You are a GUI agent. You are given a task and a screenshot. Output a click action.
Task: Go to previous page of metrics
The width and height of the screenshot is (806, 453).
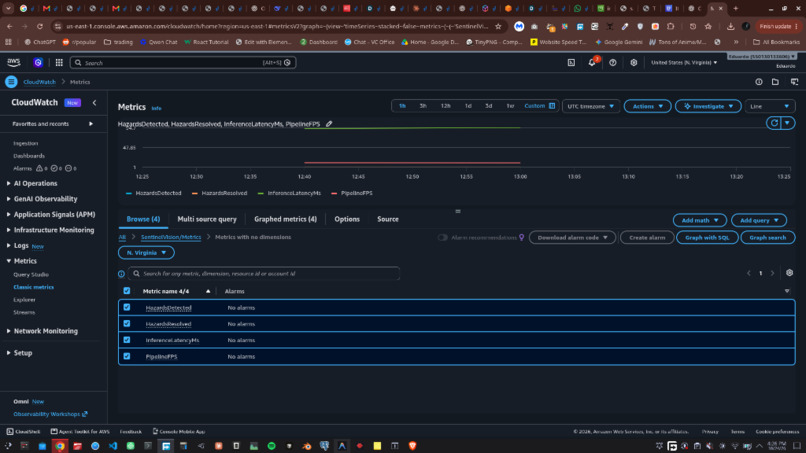tap(748, 273)
